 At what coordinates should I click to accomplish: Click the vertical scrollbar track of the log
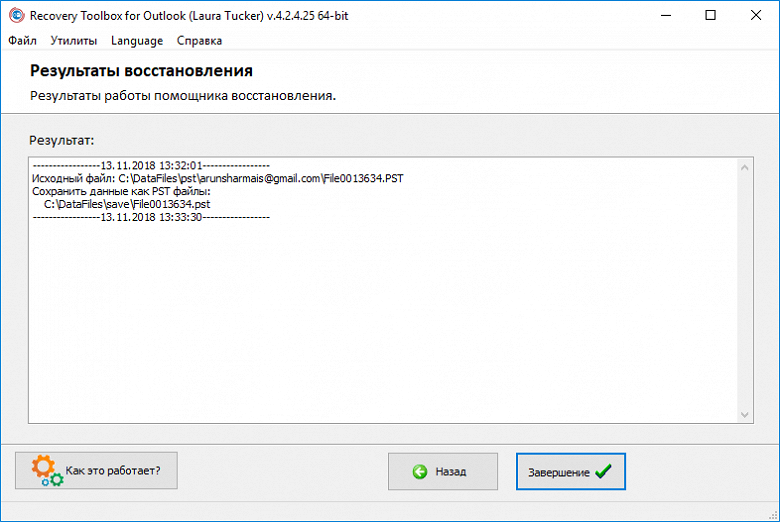tap(745, 290)
